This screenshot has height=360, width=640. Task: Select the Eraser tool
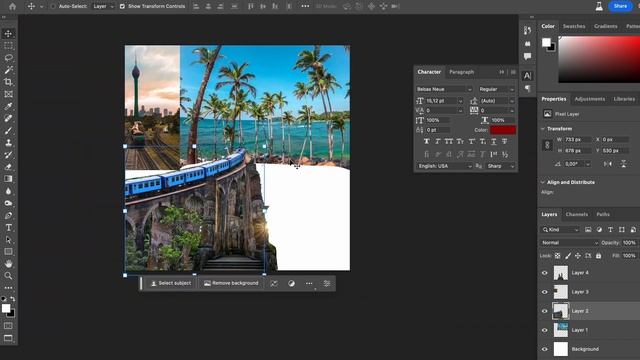pyautogui.click(x=8, y=167)
